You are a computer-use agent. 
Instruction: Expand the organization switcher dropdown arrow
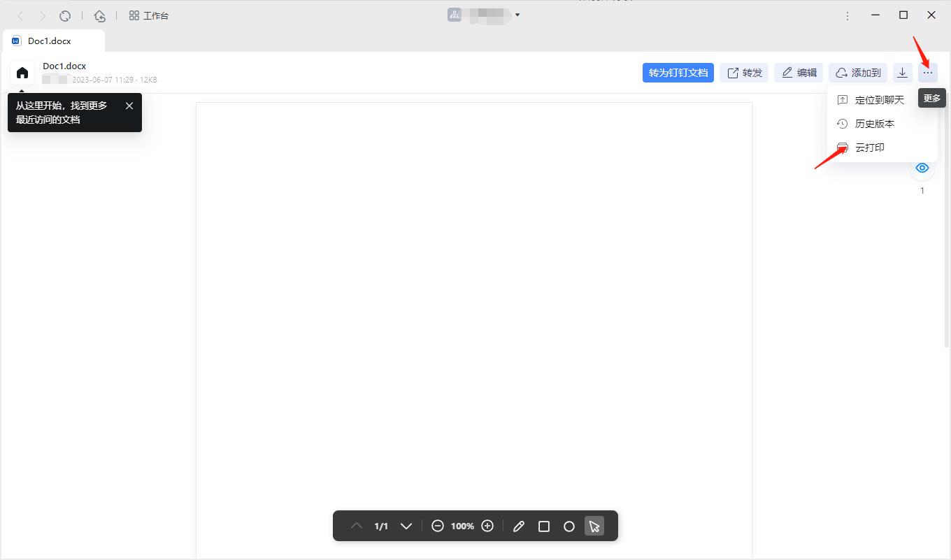point(517,15)
